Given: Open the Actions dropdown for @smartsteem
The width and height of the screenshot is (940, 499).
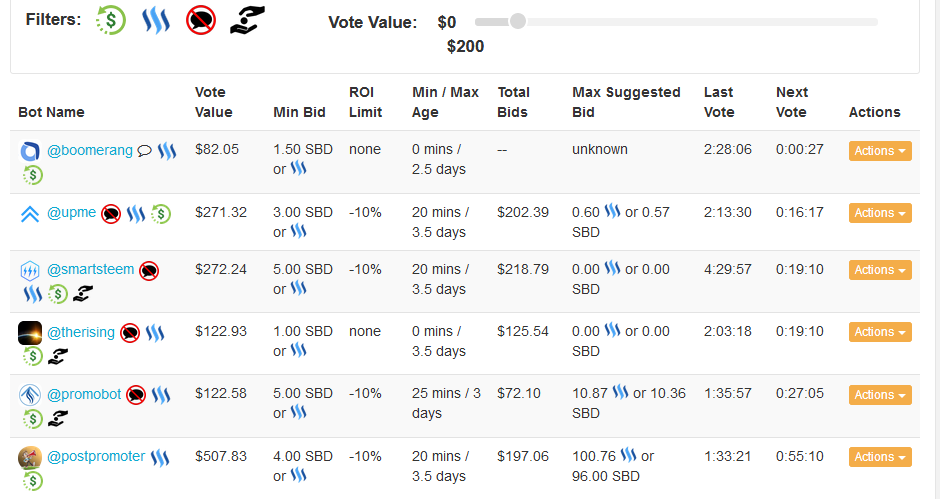Looking at the screenshot, I should pos(880,270).
